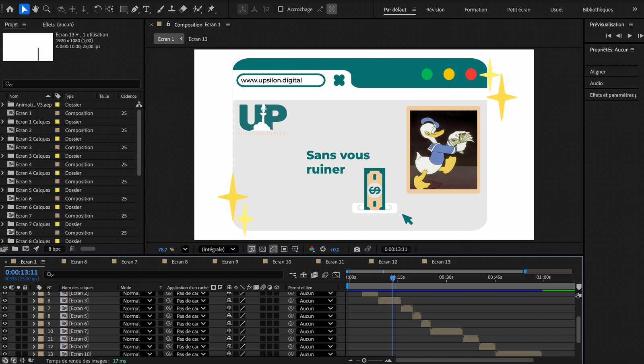Select the Type text tool

coord(146,9)
